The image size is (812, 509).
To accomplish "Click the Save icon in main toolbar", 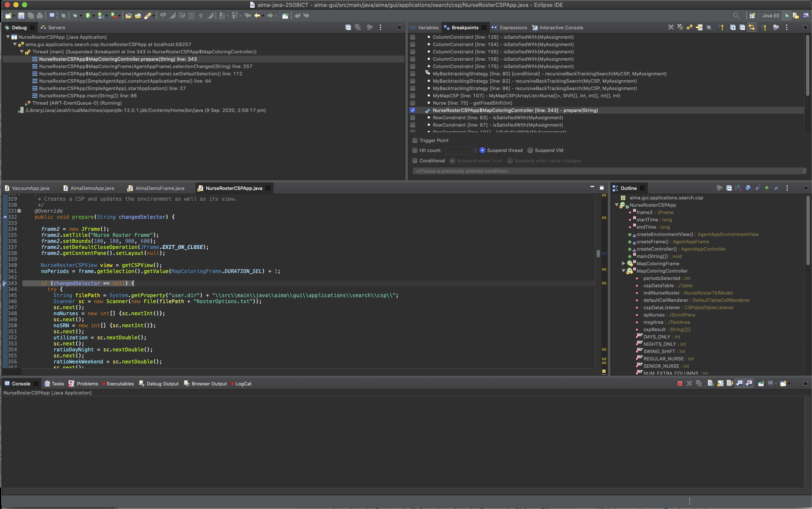I will (21, 16).
